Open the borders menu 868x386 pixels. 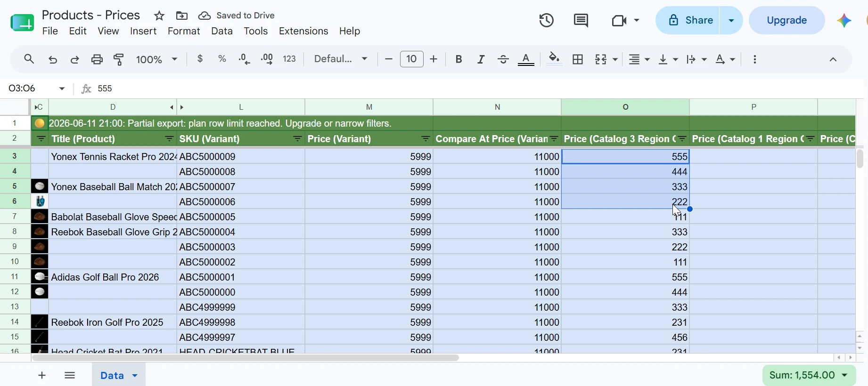tap(578, 59)
